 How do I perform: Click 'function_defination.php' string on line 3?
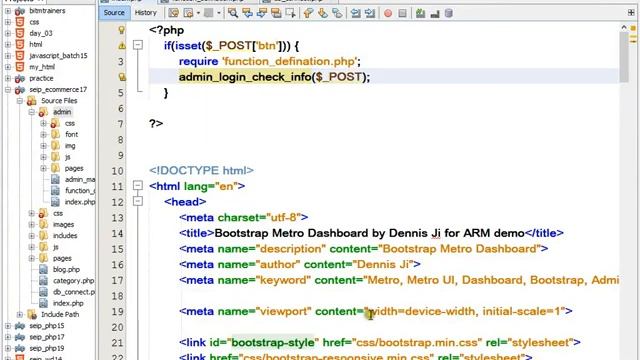[x=290, y=61]
